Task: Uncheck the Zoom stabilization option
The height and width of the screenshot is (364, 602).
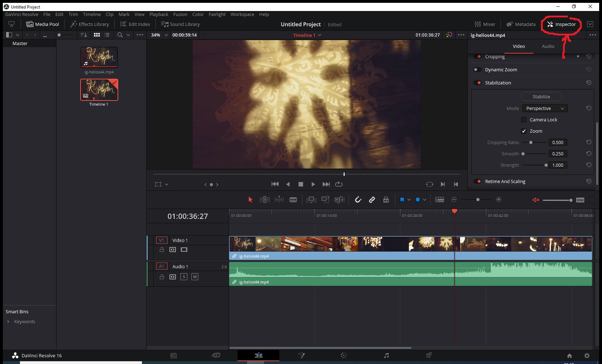Action: point(524,131)
